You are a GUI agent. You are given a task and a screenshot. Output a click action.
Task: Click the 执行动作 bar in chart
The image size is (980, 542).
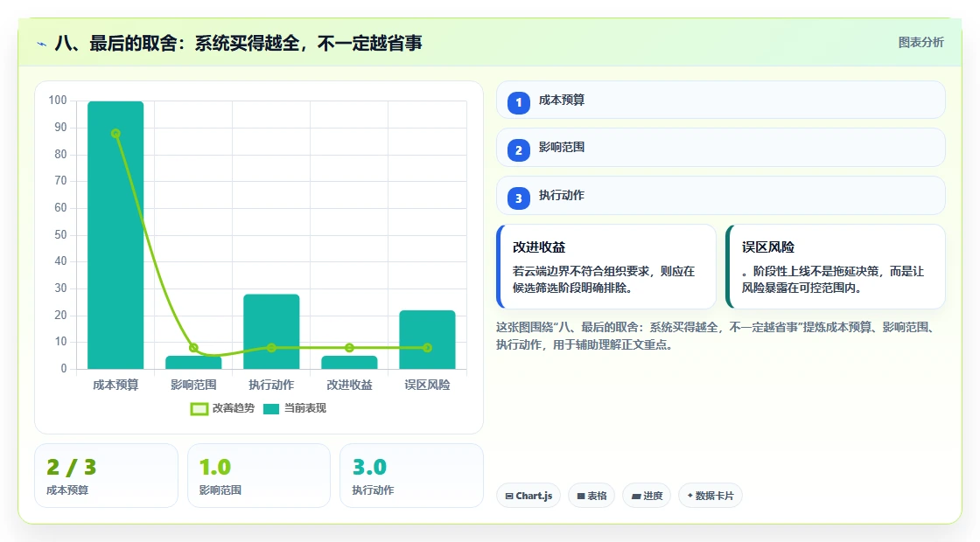(271, 331)
